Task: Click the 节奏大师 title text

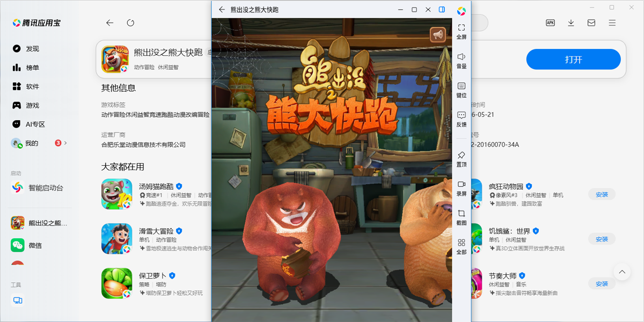Action: [x=502, y=275]
